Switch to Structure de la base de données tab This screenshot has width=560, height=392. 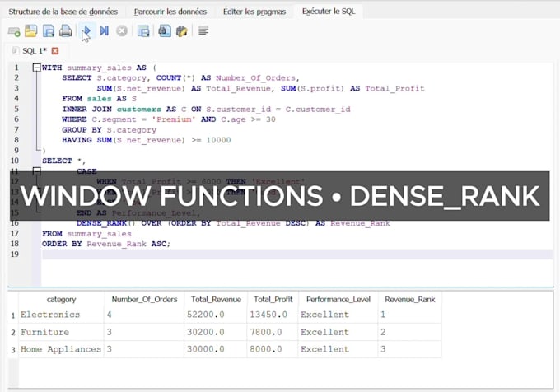(63, 12)
